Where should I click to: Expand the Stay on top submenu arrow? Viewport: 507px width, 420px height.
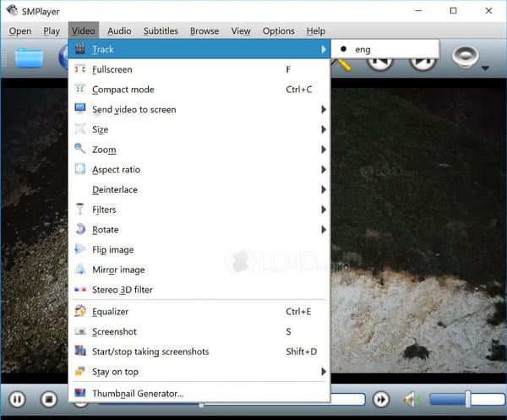point(324,372)
